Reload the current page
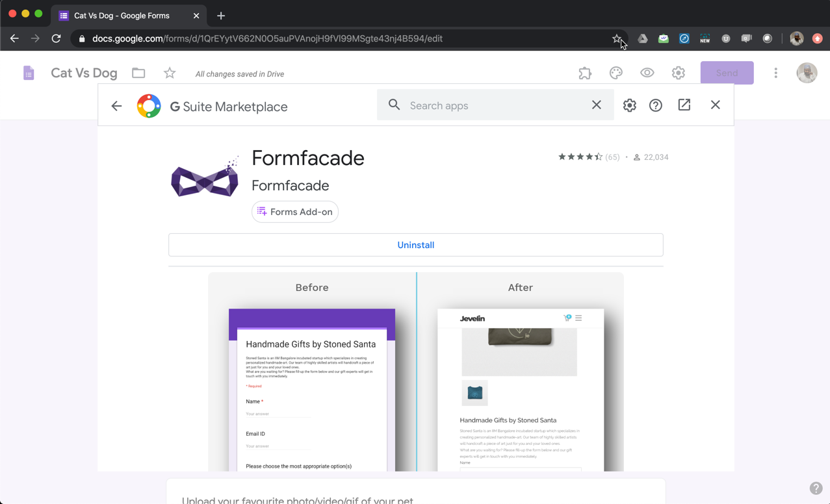The height and width of the screenshot is (504, 830). [57, 38]
